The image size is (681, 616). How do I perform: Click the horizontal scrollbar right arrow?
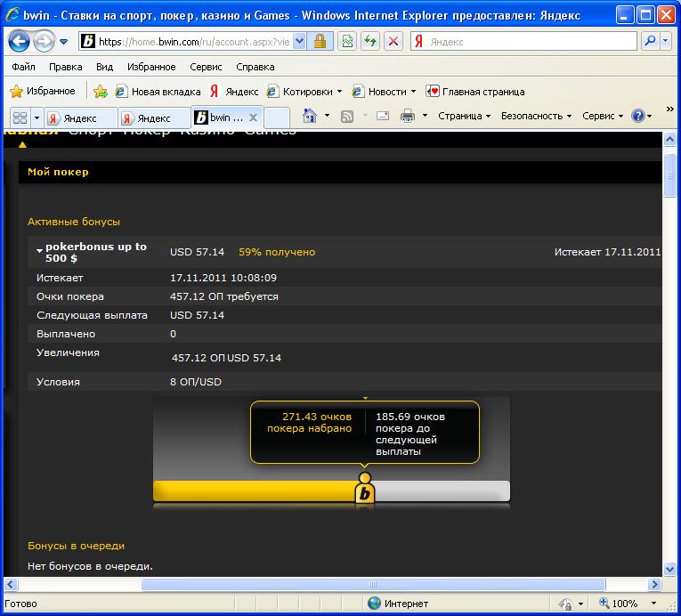coord(653,584)
